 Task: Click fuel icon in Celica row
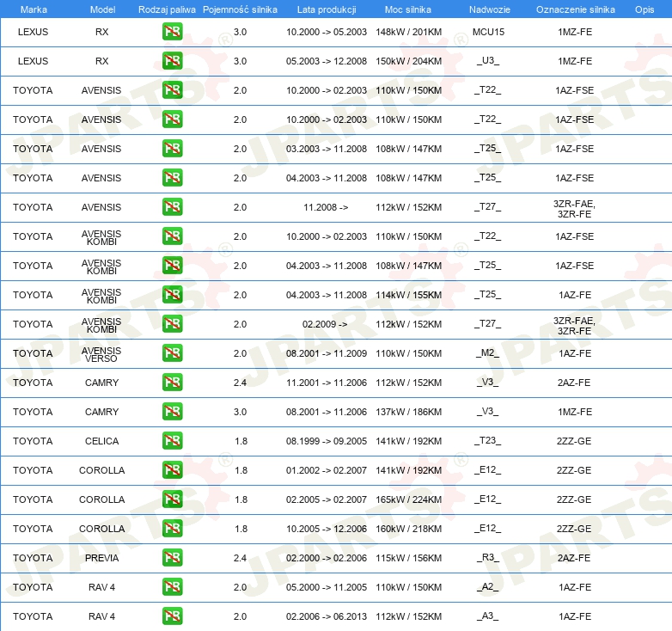172,441
